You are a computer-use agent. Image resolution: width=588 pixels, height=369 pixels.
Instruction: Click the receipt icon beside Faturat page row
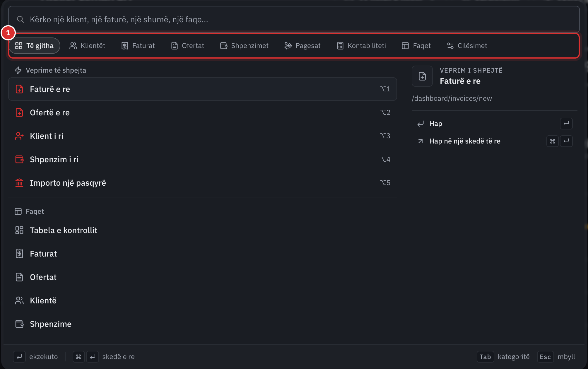click(x=19, y=254)
